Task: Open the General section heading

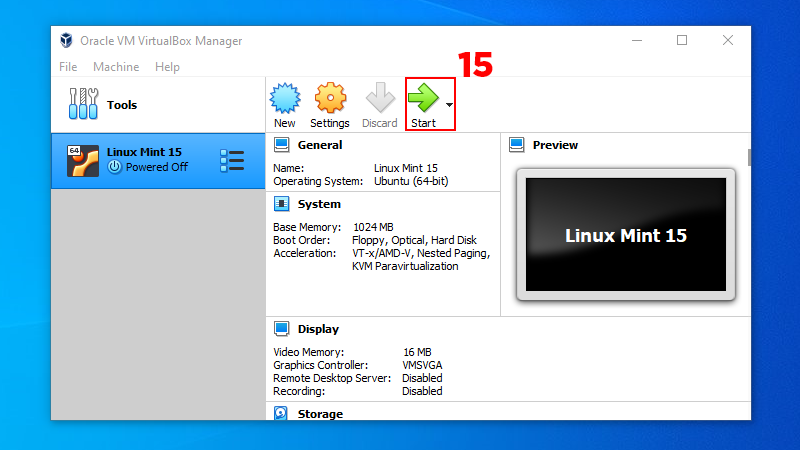Action: [320, 145]
